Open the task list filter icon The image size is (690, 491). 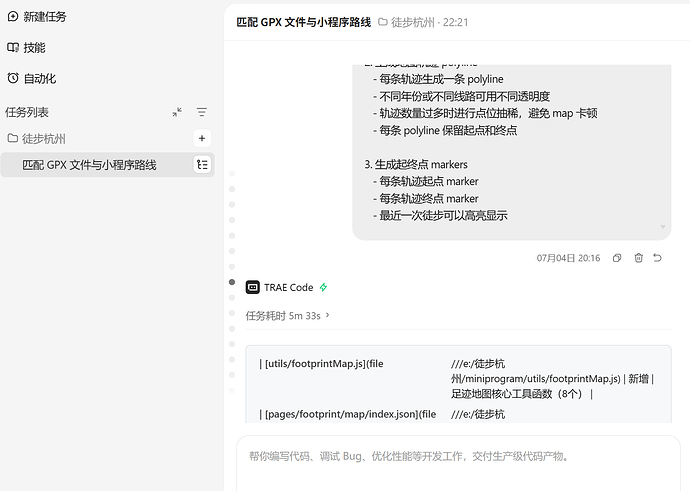coord(202,112)
